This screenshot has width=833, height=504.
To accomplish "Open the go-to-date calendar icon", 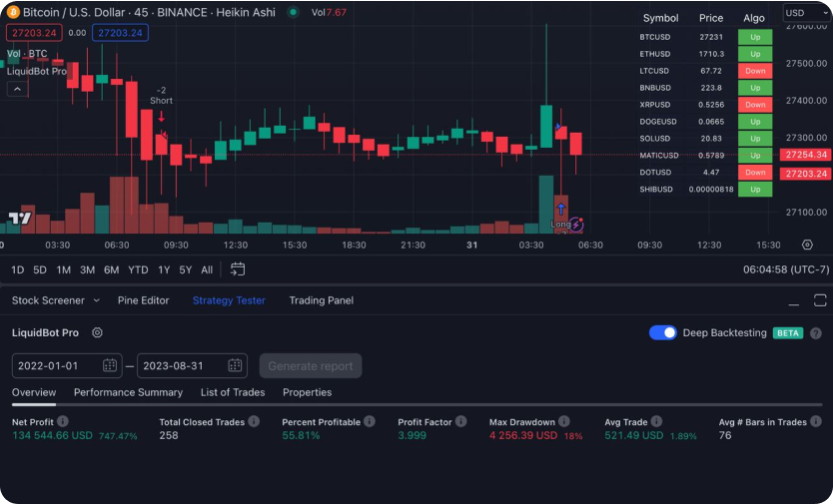I will coord(238,269).
